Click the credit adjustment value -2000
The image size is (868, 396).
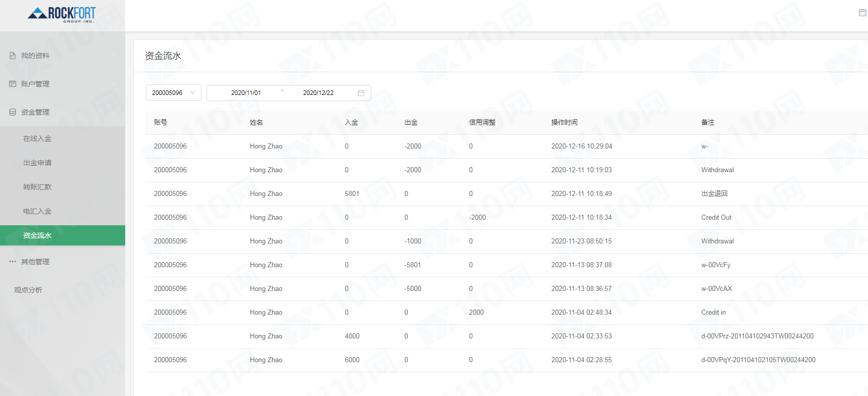point(478,218)
